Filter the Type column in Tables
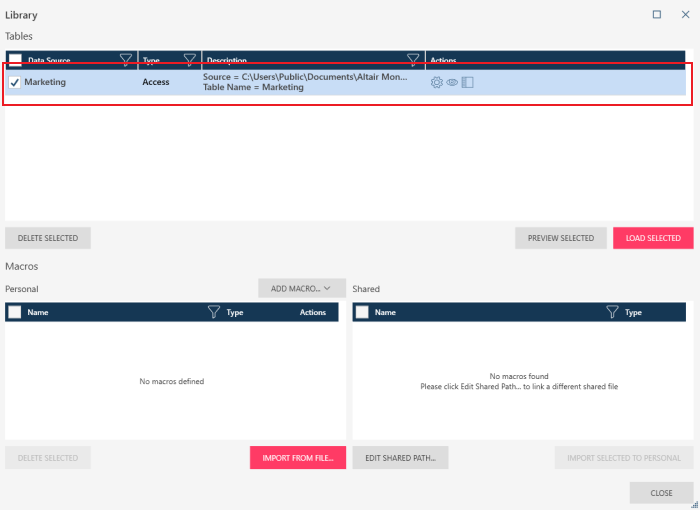The height and width of the screenshot is (510, 700). pyautogui.click(x=190, y=60)
